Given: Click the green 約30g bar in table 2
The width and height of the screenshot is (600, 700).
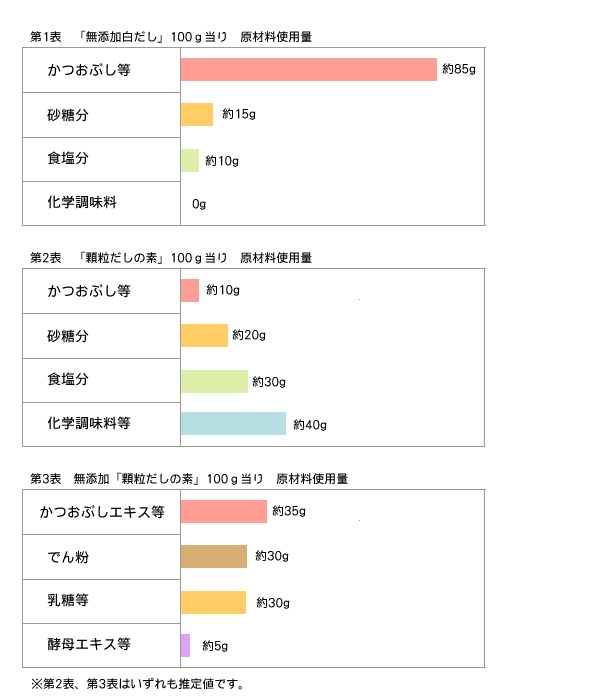Looking at the screenshot, I should click(214, 381).
